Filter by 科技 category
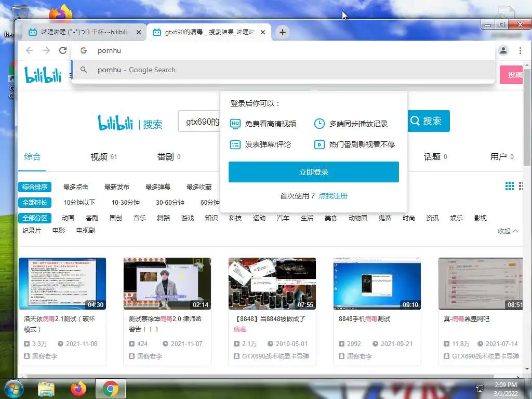The image size is (532, 399). [235, 218]
